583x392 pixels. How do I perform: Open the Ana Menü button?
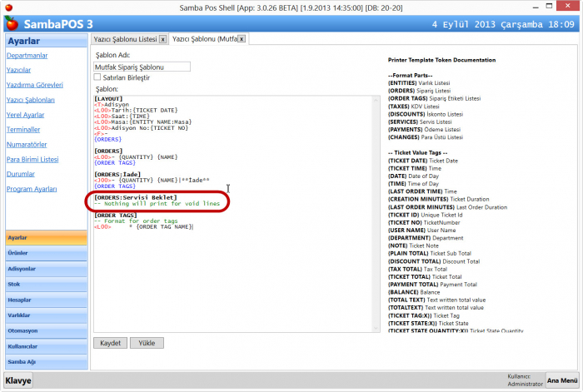pos(561,380)
